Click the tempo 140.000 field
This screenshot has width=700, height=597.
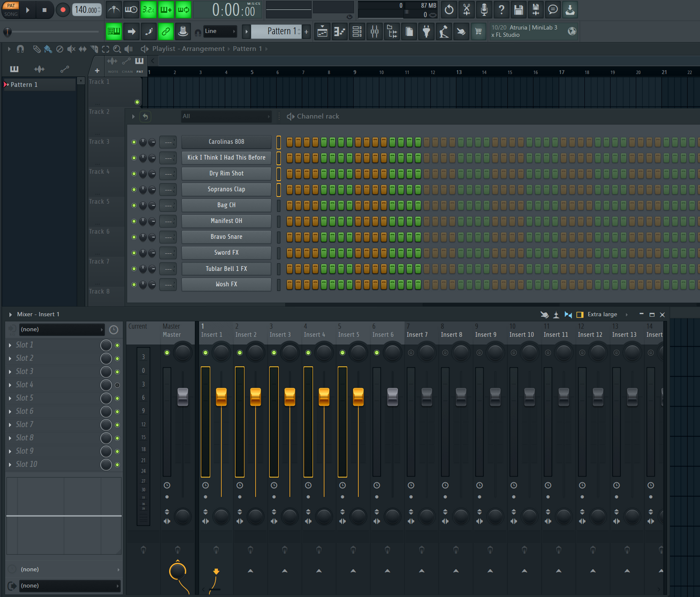point(87,10)
